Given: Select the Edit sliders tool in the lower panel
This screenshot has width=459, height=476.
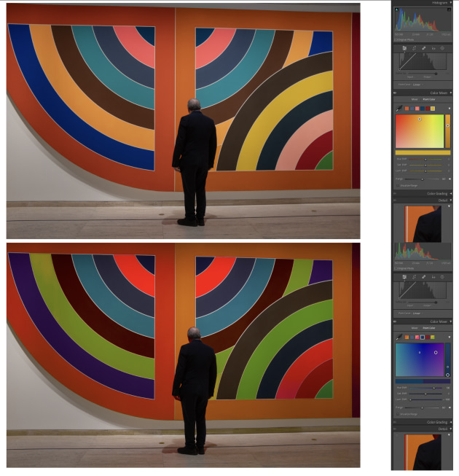Looking at the screenshot, I should 404,277.
